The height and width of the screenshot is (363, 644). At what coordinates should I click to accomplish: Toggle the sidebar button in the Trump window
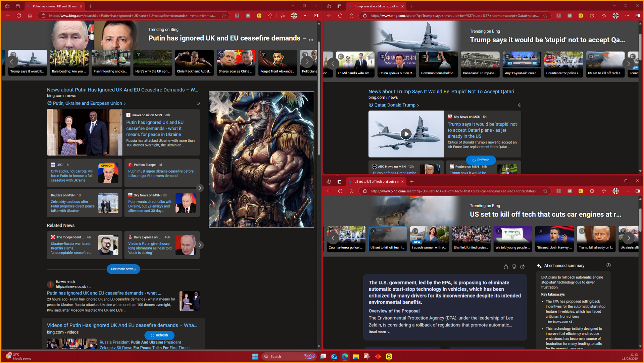pos(638,15)
